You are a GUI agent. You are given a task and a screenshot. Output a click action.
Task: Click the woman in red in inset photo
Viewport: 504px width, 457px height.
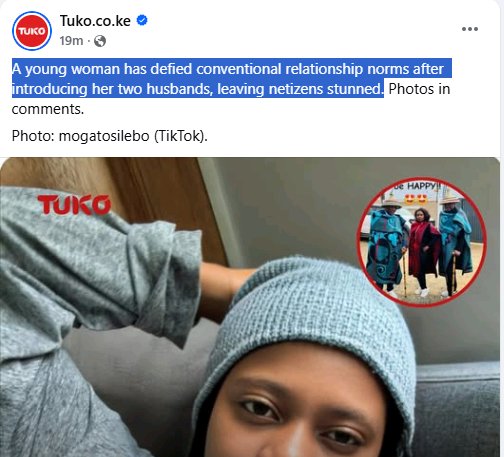click(x=423, y=252)
